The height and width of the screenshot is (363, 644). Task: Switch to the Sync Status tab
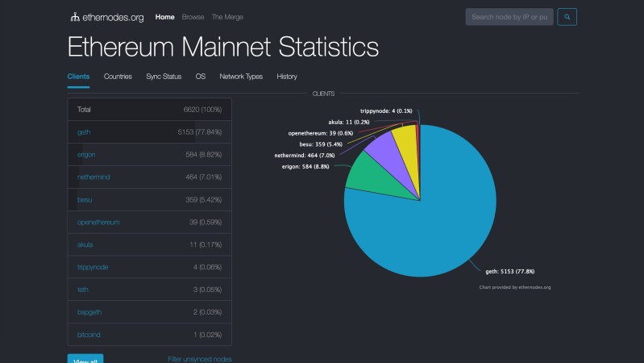(x=164, y=77)
